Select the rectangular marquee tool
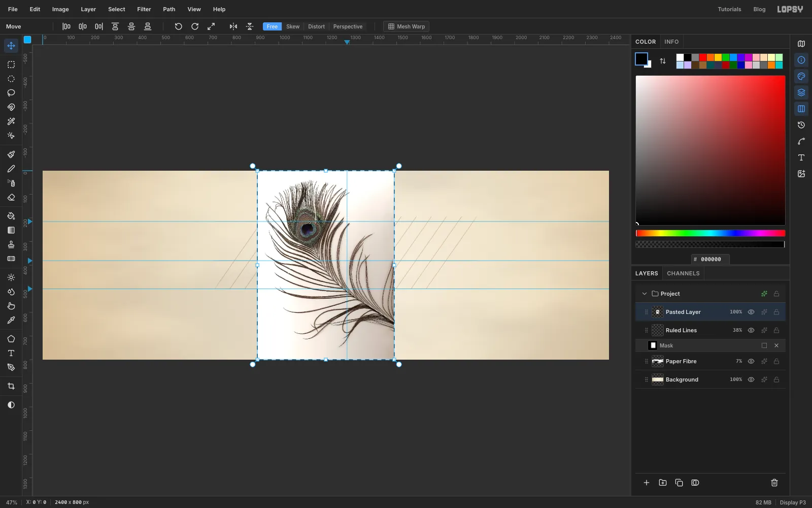The height and width of the screenshot is (508, 812). pos(11,65)
